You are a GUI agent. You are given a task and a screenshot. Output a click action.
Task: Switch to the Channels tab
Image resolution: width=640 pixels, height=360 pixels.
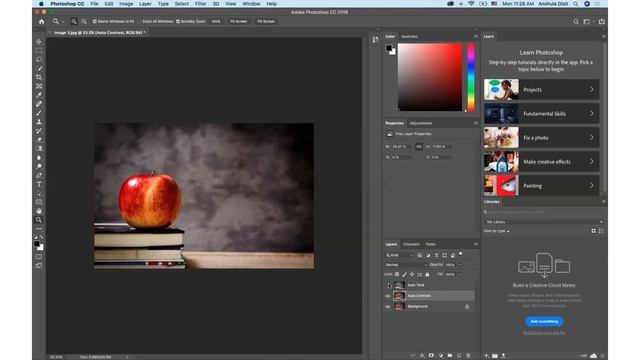tap(411, 244)
